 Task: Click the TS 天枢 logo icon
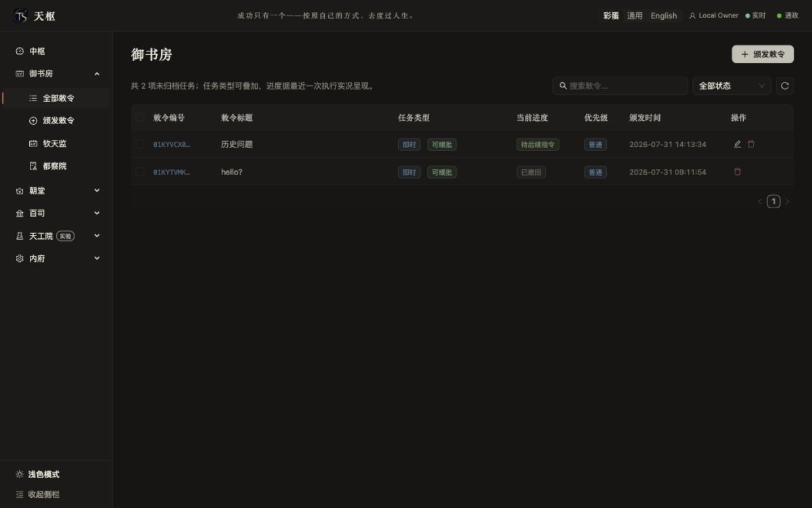tap(21, 16)
